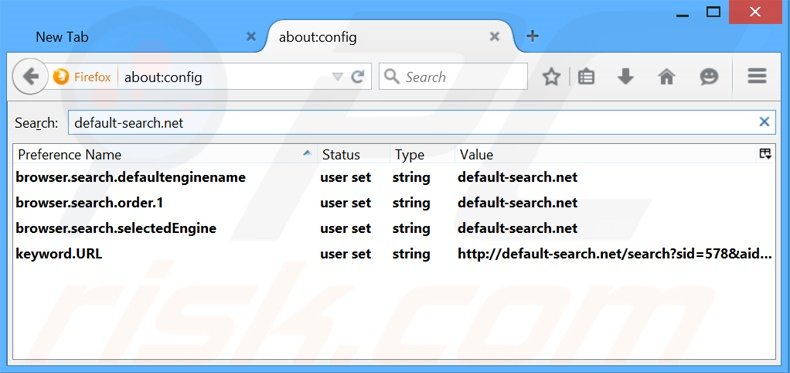Click the smiley chat icon in toolbar
This screenshot has width=790, height=373.
(708, 77)
